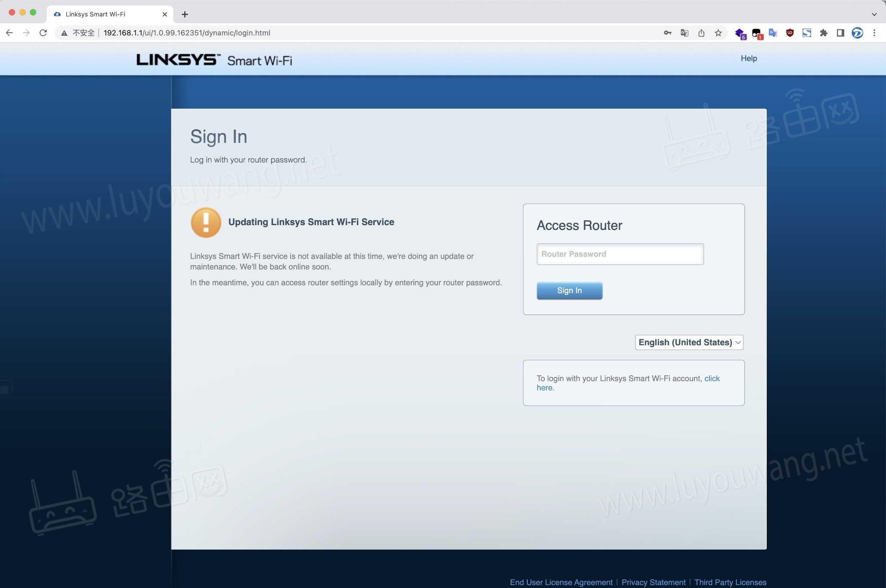Open the uBlock Origin shield extension
886x588 pixels.
click(790, 33)
